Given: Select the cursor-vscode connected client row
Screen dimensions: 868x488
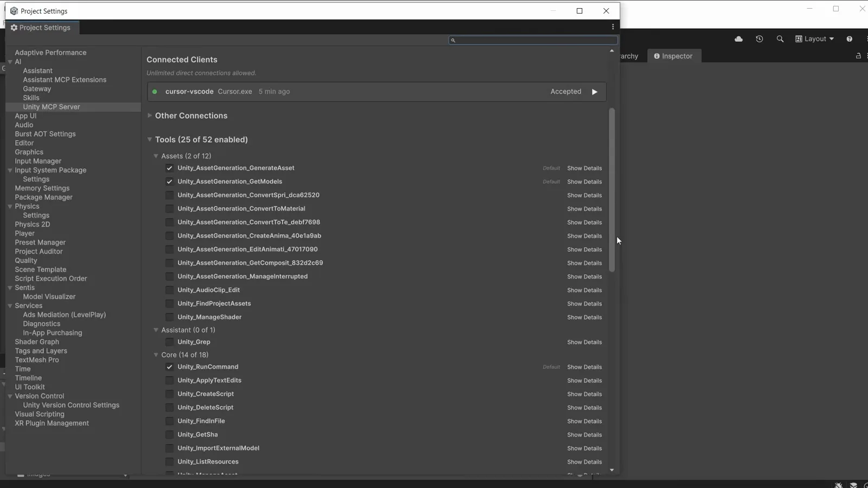Looking at the screenshot, I should (376, 92).
